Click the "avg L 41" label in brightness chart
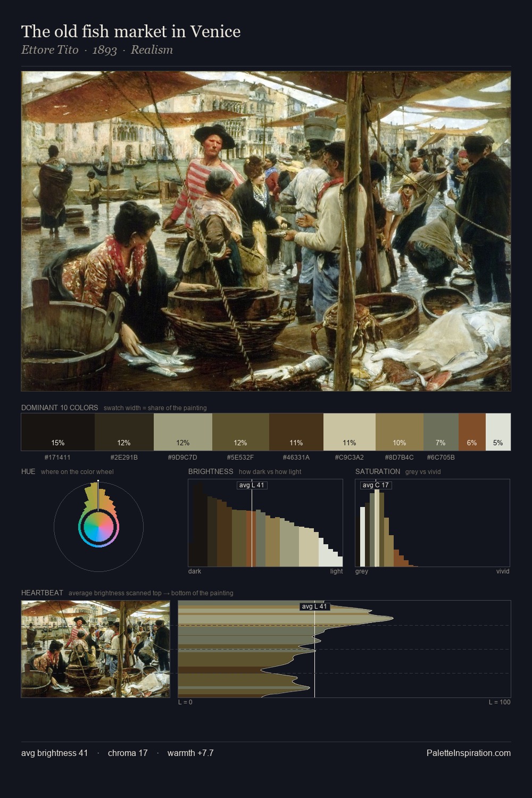Image resolution: width=532 pixels, height=798 pixels. (252, 485)
